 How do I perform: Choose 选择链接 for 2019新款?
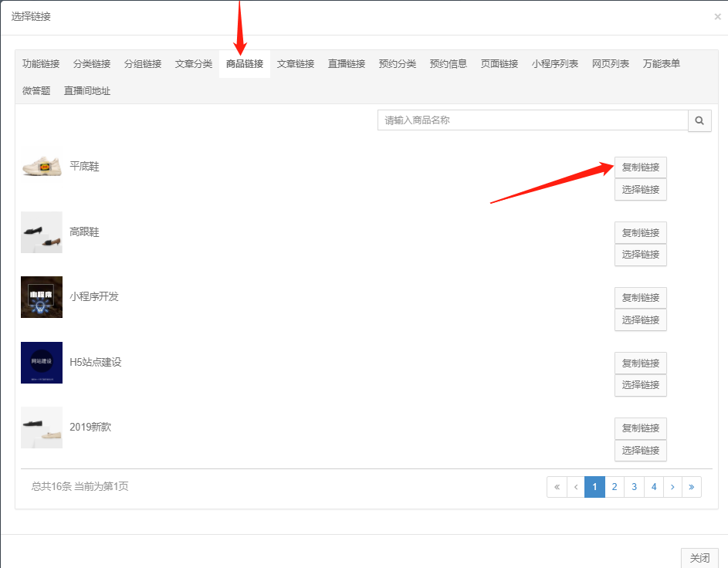click(641, 451)
